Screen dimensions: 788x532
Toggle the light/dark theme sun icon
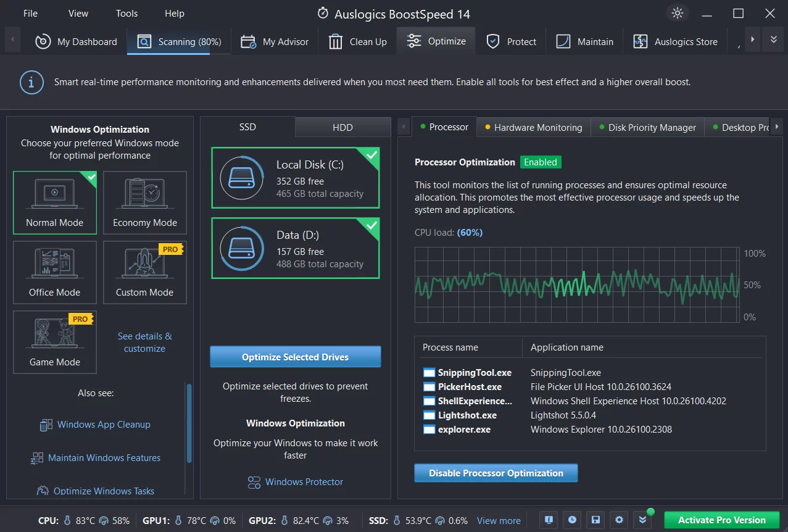tap(678, 14)
